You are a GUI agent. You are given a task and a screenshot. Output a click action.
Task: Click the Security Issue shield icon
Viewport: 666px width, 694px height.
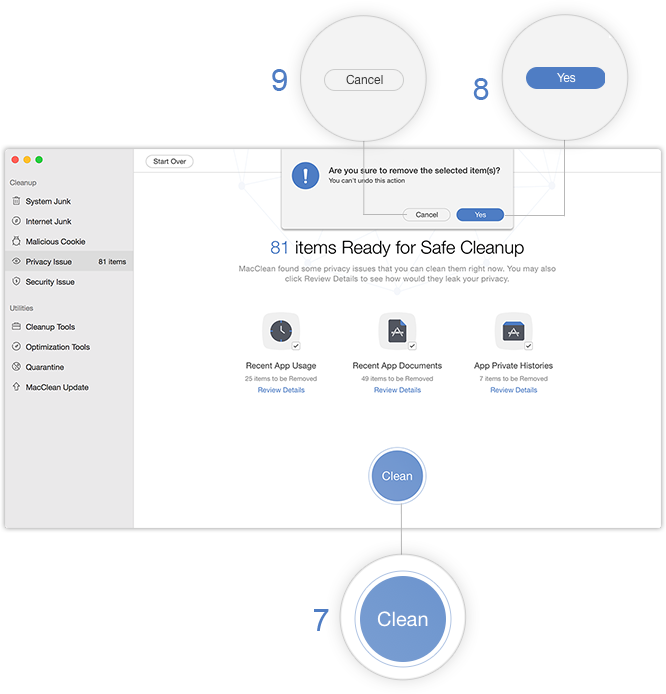pos(16,282)
